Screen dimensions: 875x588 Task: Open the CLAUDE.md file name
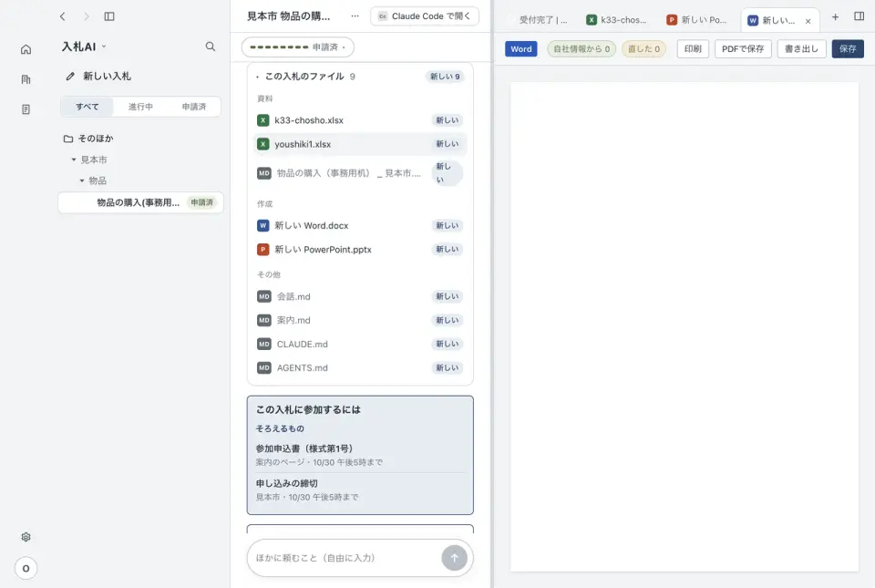302,345
